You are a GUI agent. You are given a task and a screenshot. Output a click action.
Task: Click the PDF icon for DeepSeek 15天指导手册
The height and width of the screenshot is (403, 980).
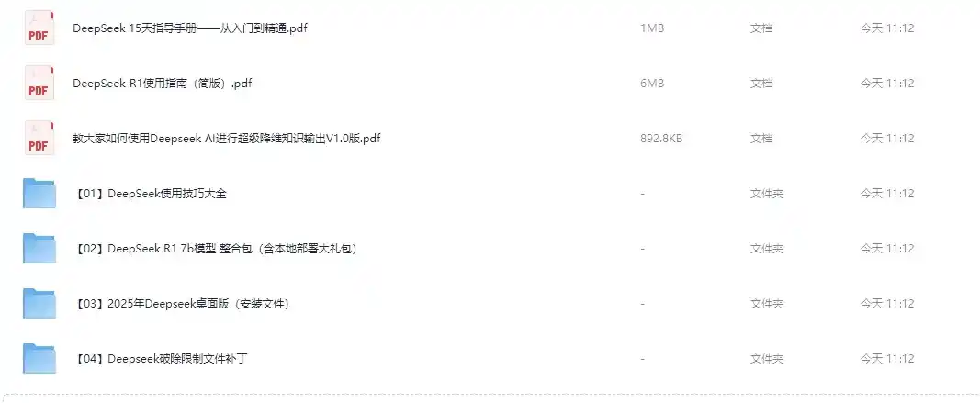tap(39, 28)
